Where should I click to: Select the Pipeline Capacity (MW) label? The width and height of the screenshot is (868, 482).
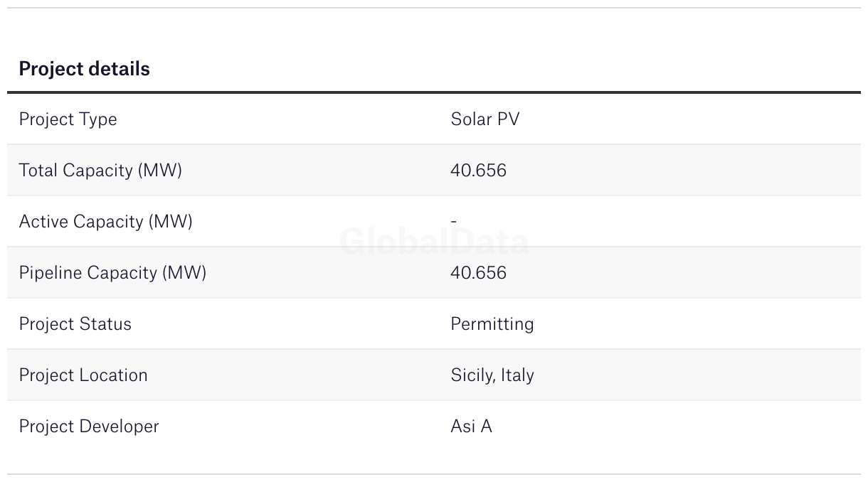point(112,273)
